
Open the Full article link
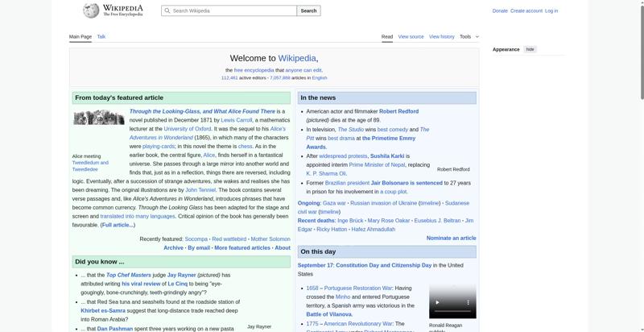tap(118, 225)
